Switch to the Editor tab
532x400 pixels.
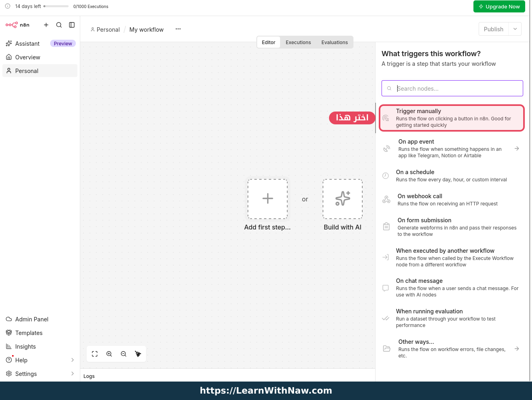[268, 43]
